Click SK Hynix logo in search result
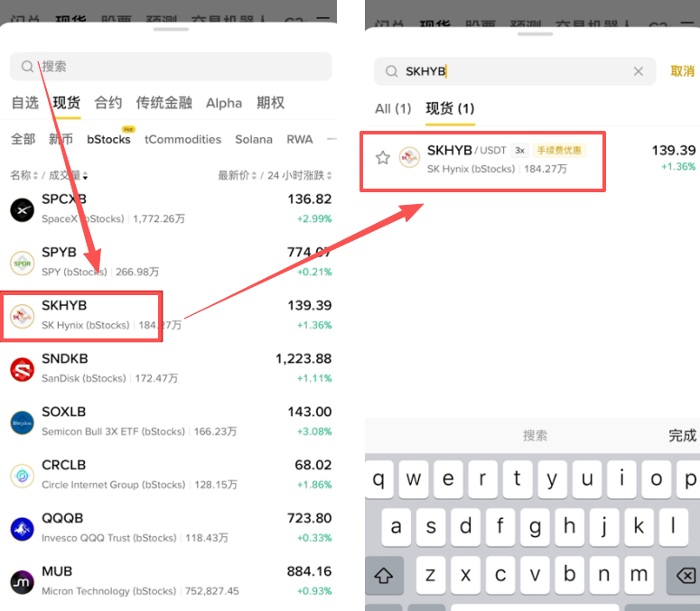The width and height of the screenshot is (700, 611). [x=409, y=157]
